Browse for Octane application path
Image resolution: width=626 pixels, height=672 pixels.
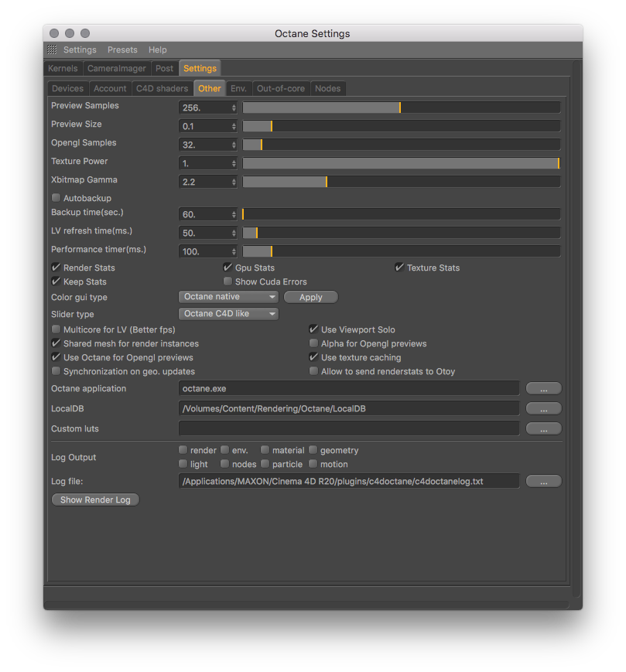click(x=544, y=389)
